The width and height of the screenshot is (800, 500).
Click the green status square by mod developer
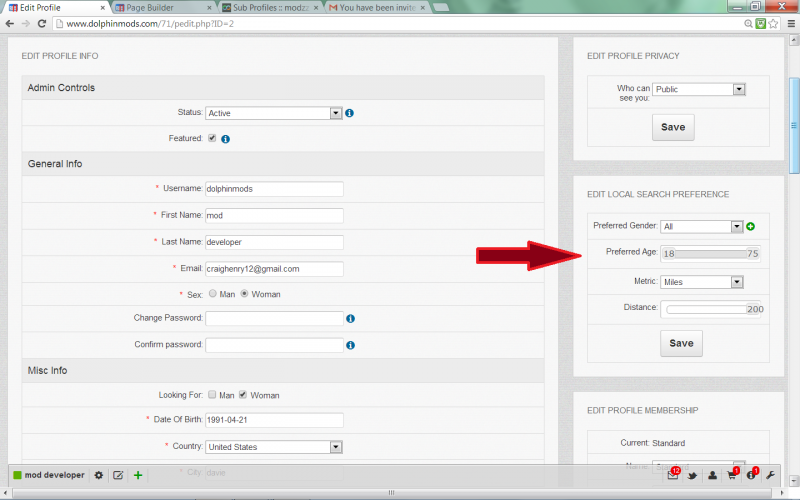[17, 475]
